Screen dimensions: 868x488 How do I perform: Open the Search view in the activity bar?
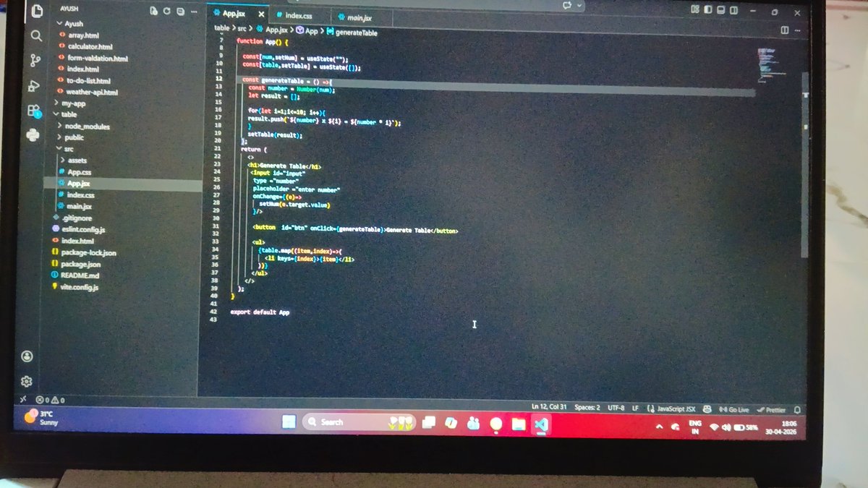pos(36,35)
